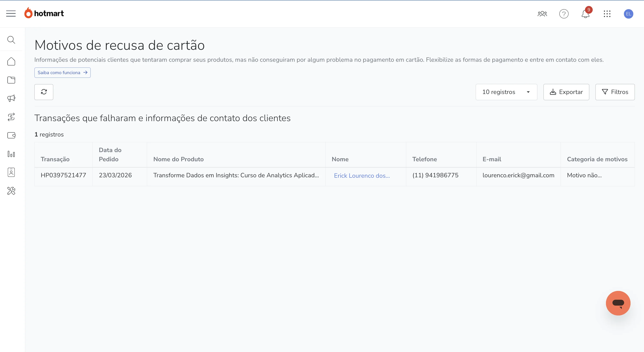Image resolution: width=644 pixels, height=352 pixels.
Task: Open the Filtros panel
Action: tap(615, 92)
